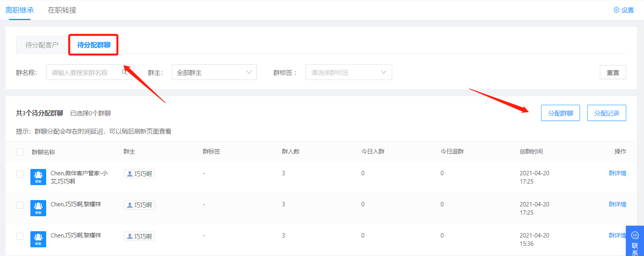Image resolution: width=644 pixels, height=256 pixels.
Task: Click the 分配群聊 button
Action: click(560, 113)
